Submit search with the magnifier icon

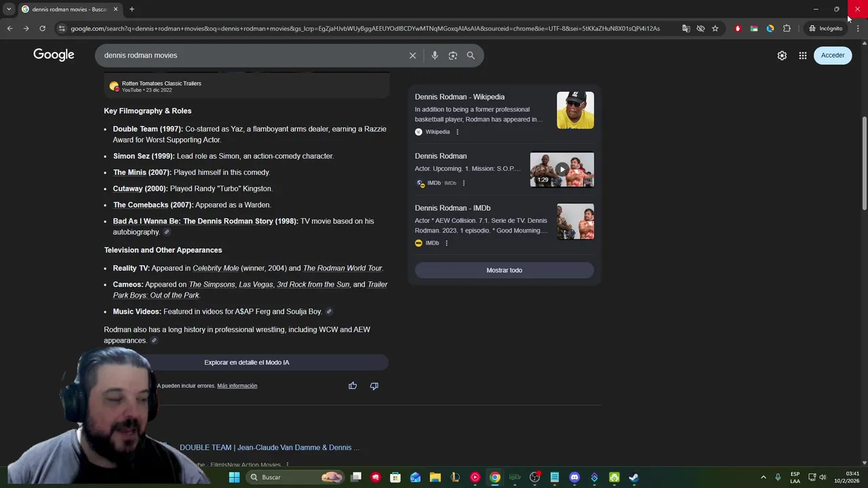pyautogui.click(x=471, y=56)
